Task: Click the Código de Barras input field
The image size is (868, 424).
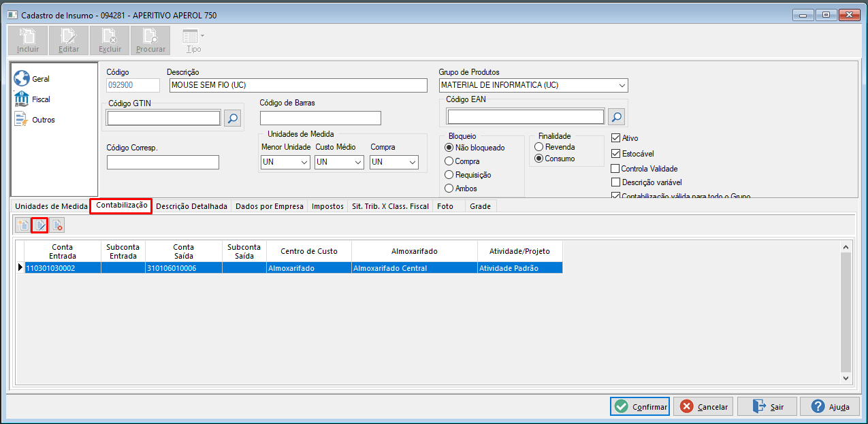Action: point(320,118)
